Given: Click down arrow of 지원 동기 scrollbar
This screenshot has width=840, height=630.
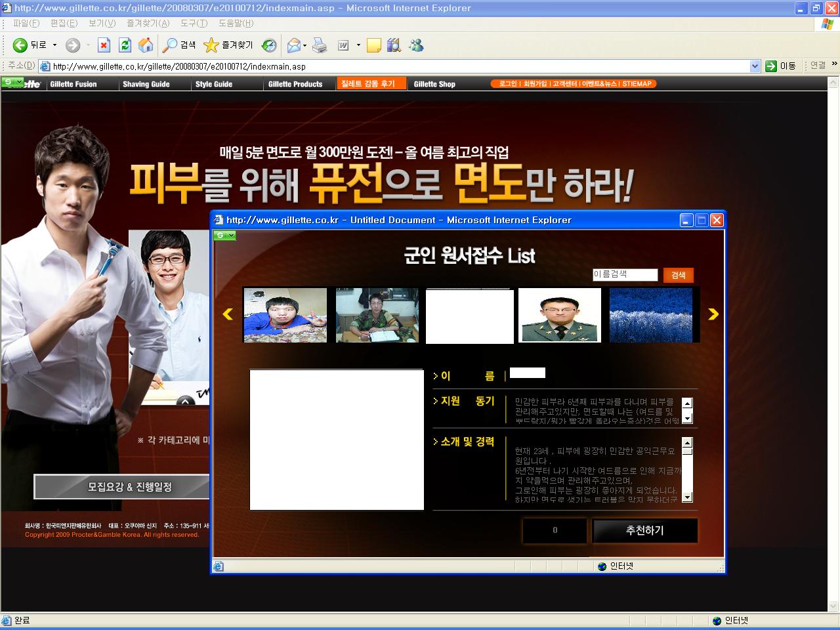Looking at the screenshot, I should (687, 419).
